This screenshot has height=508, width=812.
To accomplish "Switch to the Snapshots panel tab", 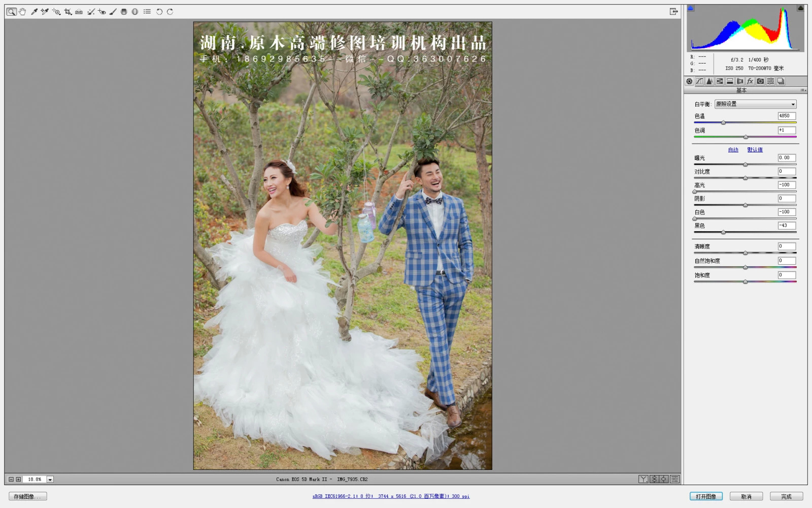I will 781,81.
